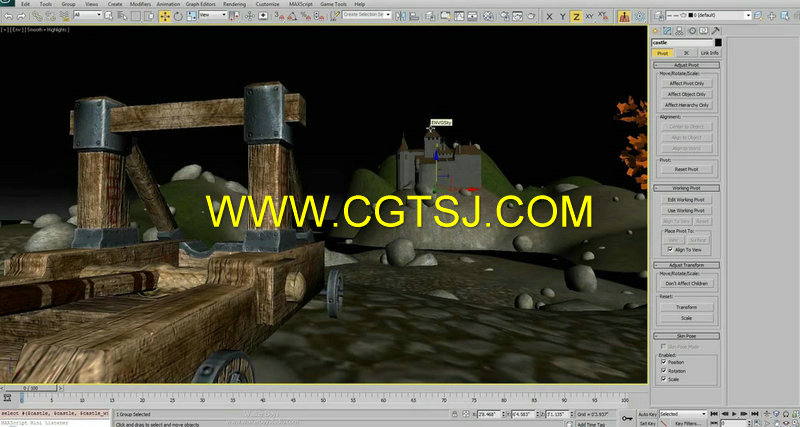Toggle Window/Crossing selection icon
The width and height of the screenshot is (800, 427).
149,16
